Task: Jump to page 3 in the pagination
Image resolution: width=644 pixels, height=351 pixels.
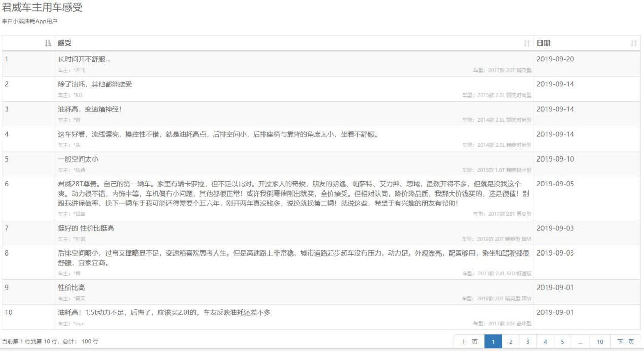Action: tap(528, 342)
